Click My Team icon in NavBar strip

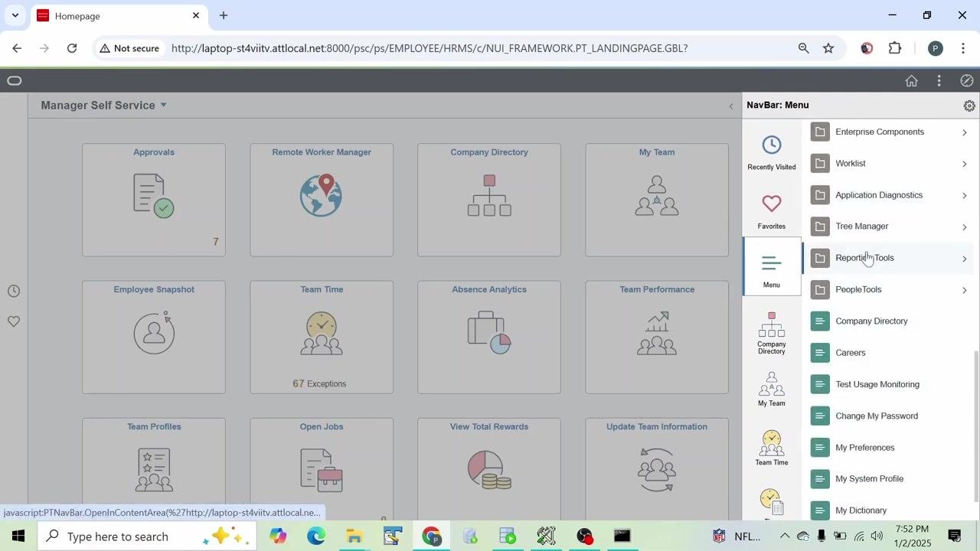point(772,388)
